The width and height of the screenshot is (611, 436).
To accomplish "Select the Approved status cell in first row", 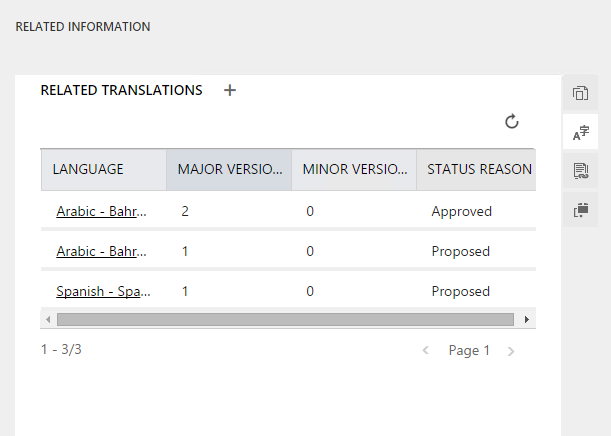I will (x=462, y=212).
